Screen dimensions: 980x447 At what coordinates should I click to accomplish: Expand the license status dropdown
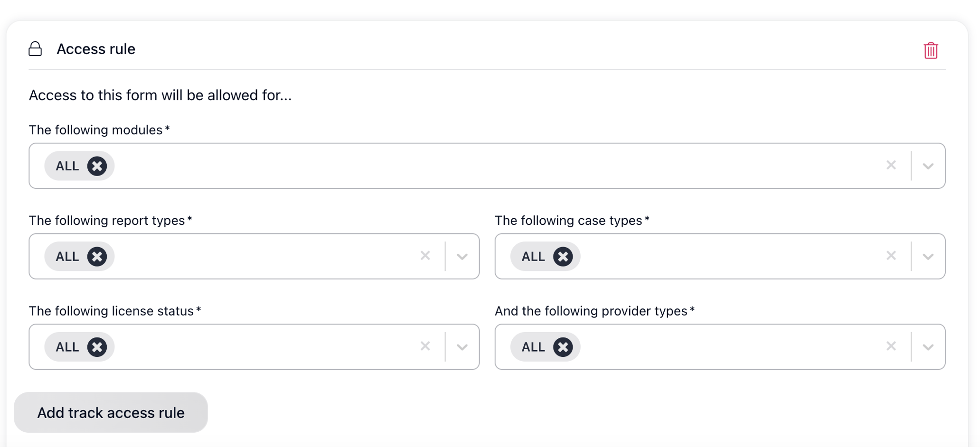click(462, 347)
